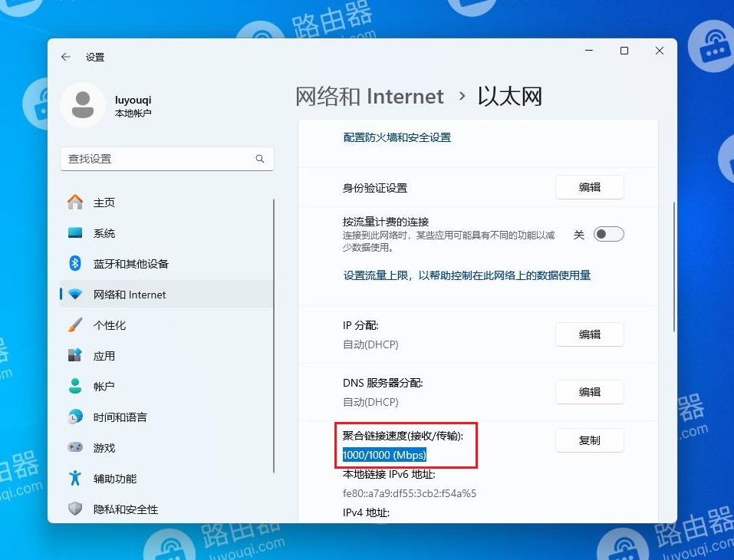Open 时间和语言 settings section
The height and width of the screenshot is (560, 734).
(166, 417)
